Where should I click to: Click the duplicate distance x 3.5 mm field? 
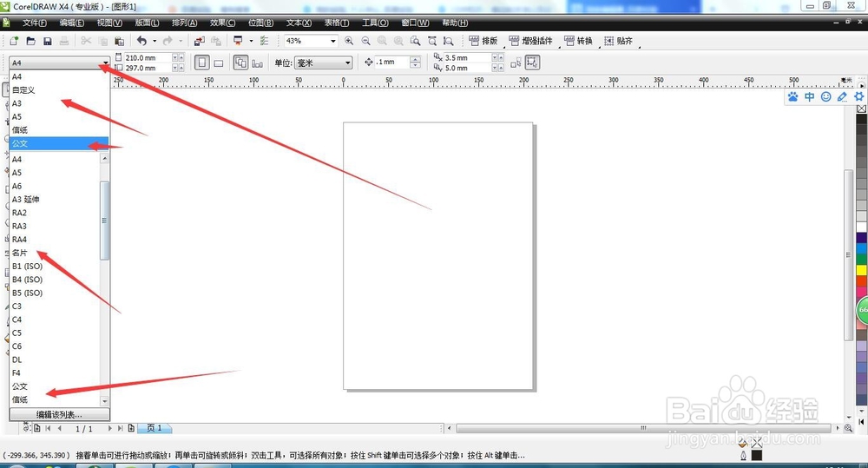click(467, 57)
